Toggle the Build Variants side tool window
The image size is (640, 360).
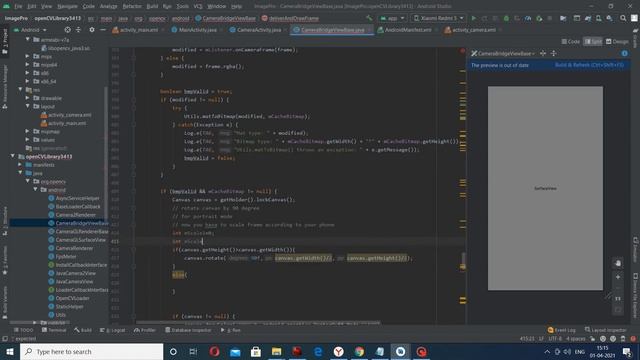(5, 302)
